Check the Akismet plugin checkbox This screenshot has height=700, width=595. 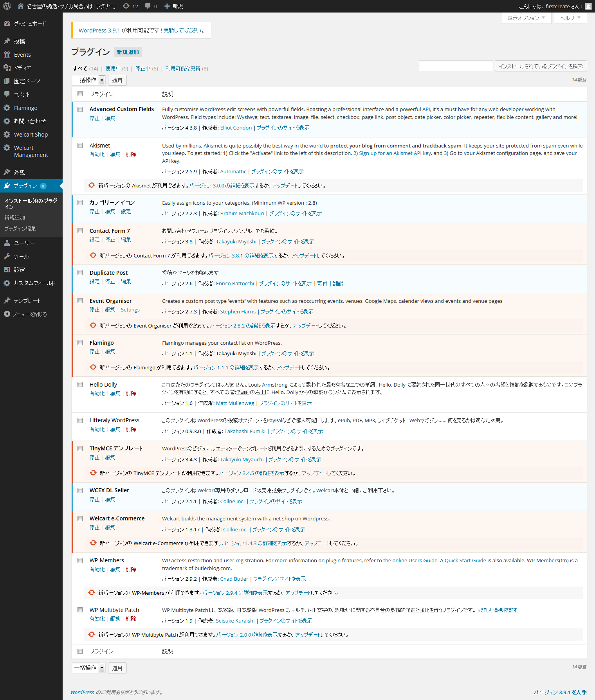tap(80, 146)
